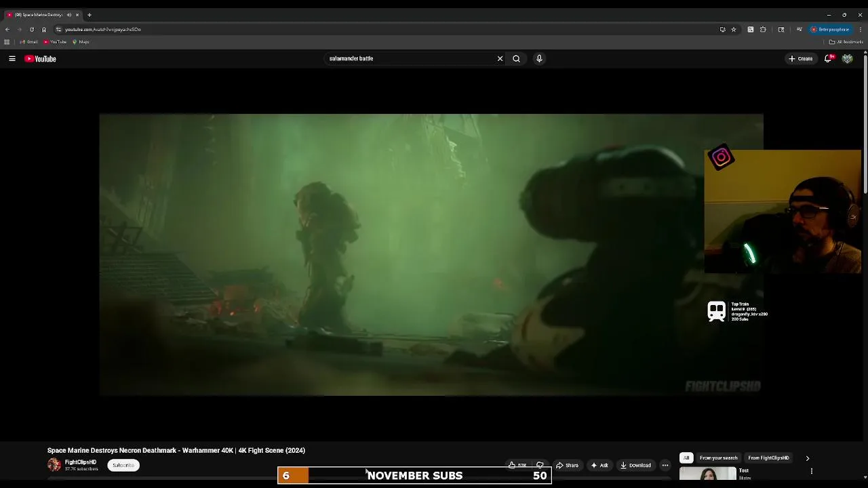868x488 pixels.
Task: Open the browser home page
Action: click(x=44, y=30)
